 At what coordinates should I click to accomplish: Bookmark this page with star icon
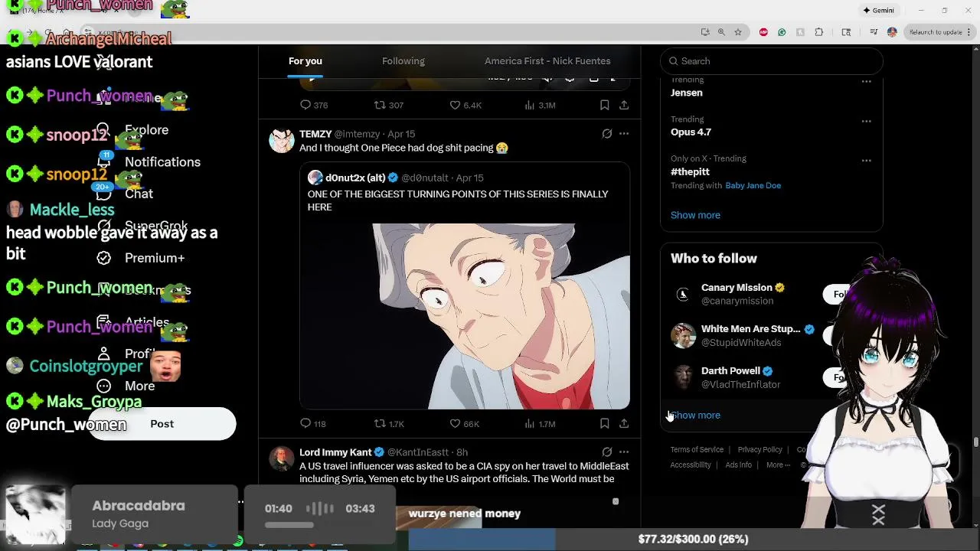(738, 32)
